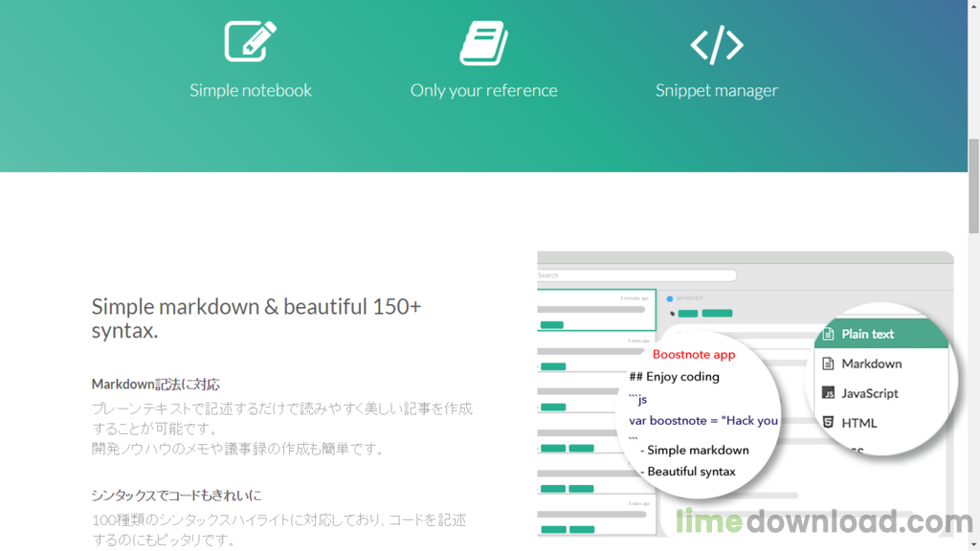The image size is (980, 551).
Task: Click the Simple notebook label
Action: (250, 90)
